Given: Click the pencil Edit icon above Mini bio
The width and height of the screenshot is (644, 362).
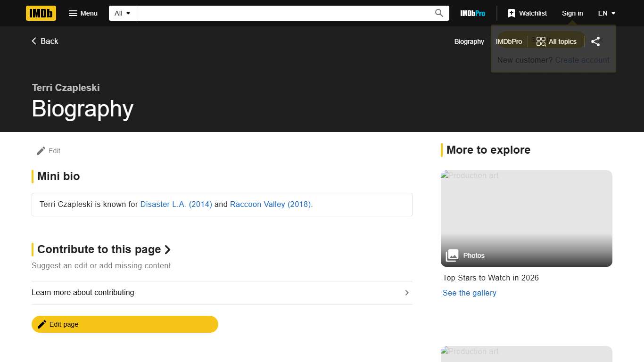Looking at the screenshot, I should pos(41,151).
